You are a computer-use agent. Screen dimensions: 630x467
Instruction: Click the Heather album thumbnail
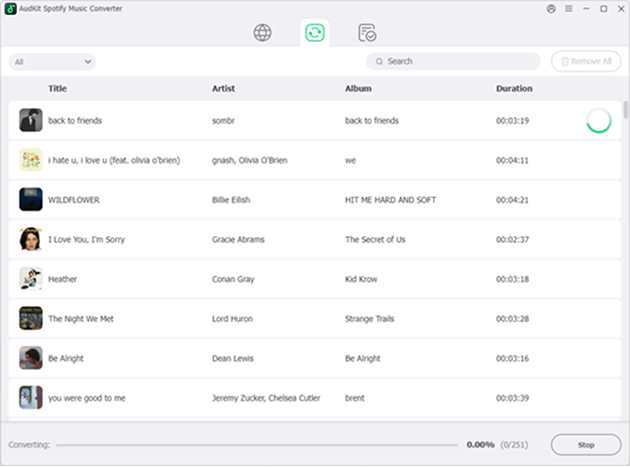coord(31,279)
